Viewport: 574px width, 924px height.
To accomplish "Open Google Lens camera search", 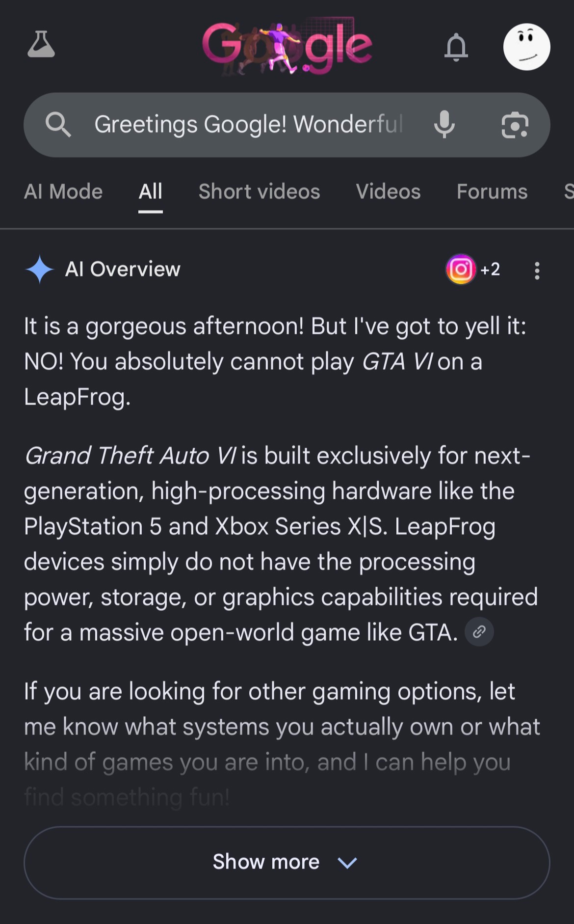I will [x=515, y=125].
